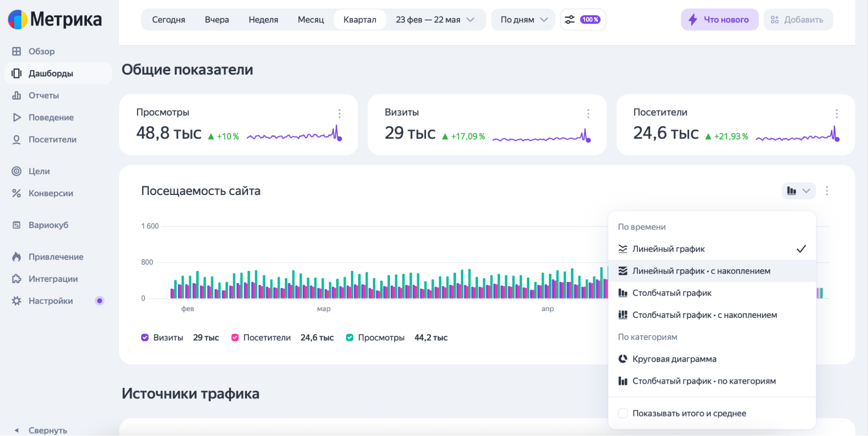
Task: Click Свернуть to collapse the sidebar
Action: click(47, 430)
